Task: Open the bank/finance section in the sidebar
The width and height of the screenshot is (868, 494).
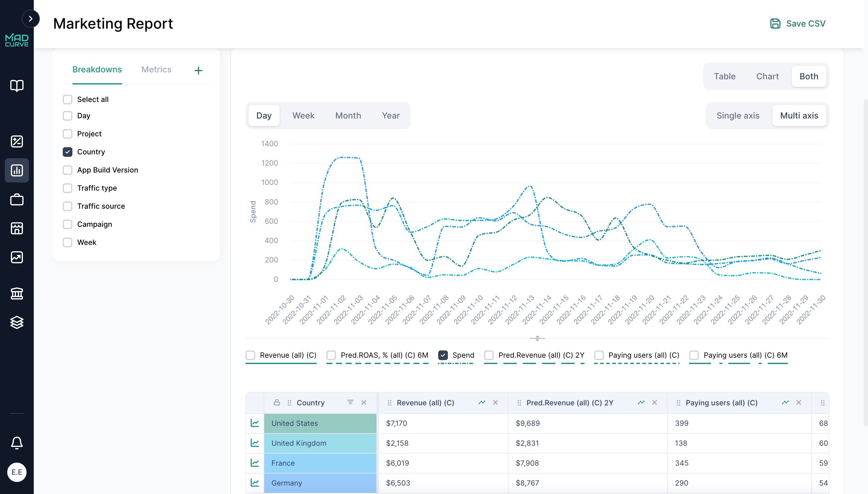Action: (17, 293)
